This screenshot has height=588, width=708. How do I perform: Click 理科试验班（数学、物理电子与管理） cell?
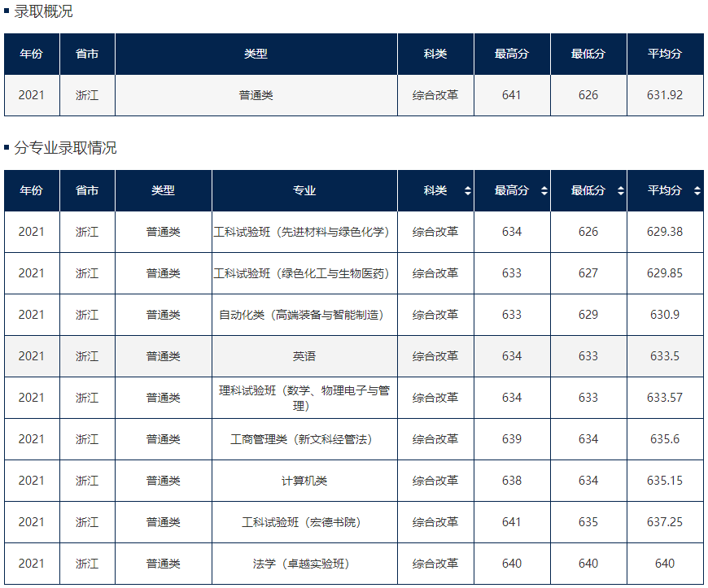[x=304, y=398]
